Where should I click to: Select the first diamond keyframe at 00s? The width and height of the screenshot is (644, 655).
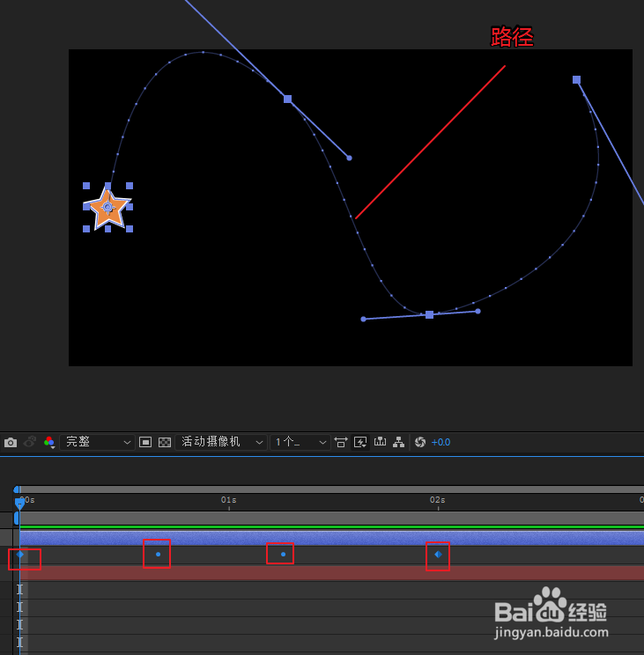coord(20,555)
